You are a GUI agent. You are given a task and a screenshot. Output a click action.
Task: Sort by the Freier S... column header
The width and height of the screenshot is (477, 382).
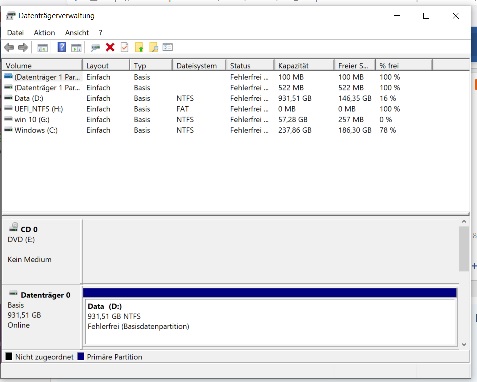point(355,66)
